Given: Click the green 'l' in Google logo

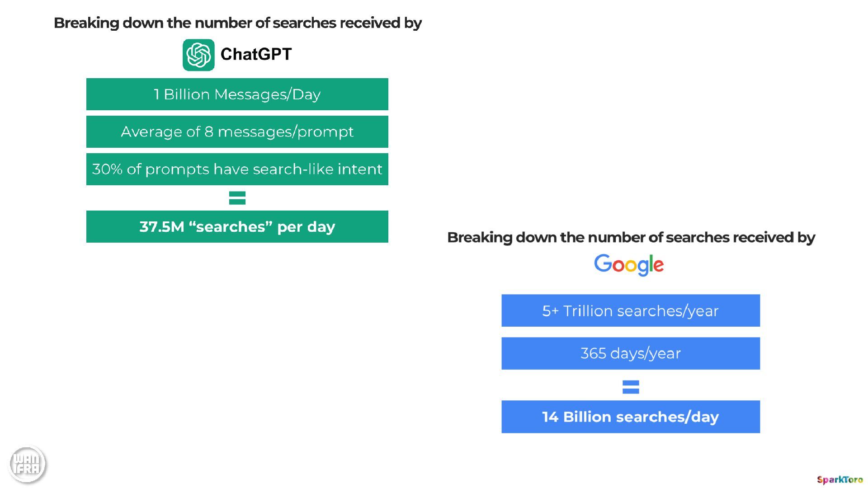Looking at the screenshot, I should (x=651, y=263).
